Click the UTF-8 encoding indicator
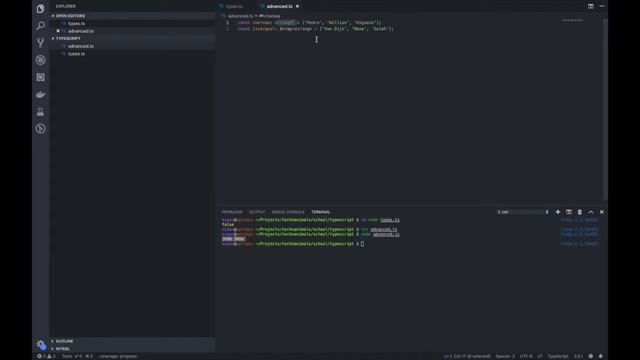Viewport: 640px width, 360px height. pyautogui.click(x=526, y=356)
